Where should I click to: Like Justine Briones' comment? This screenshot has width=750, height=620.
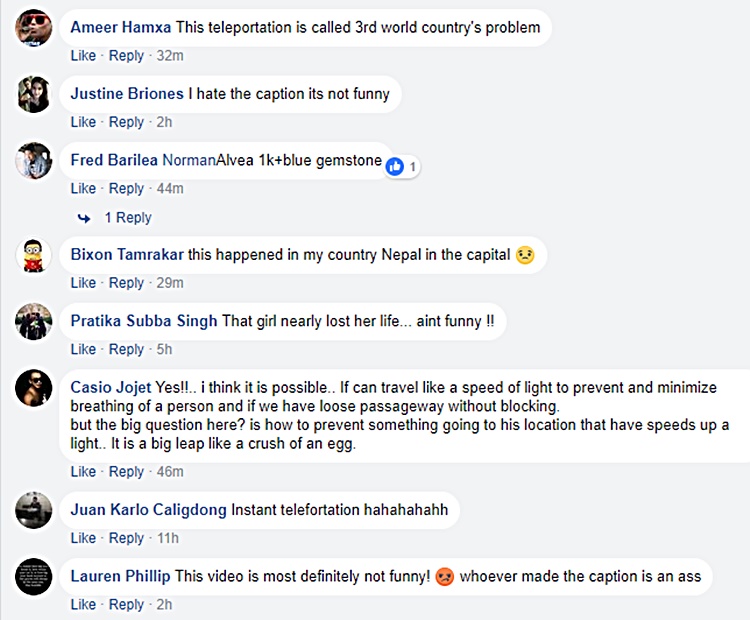(83, 122)
